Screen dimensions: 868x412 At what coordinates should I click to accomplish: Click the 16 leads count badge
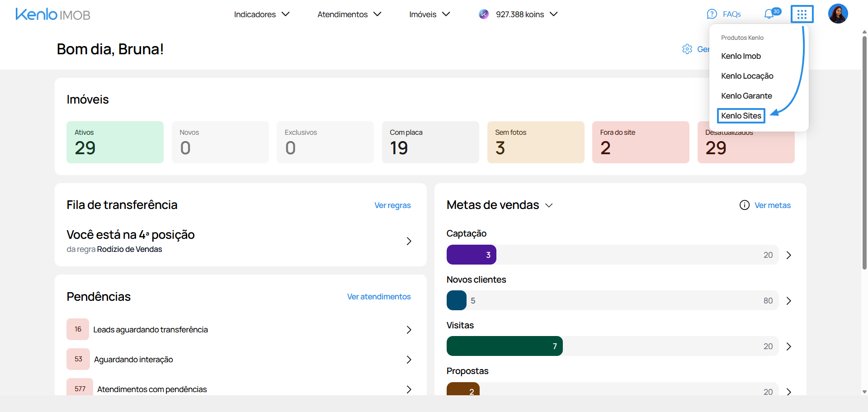78,329
